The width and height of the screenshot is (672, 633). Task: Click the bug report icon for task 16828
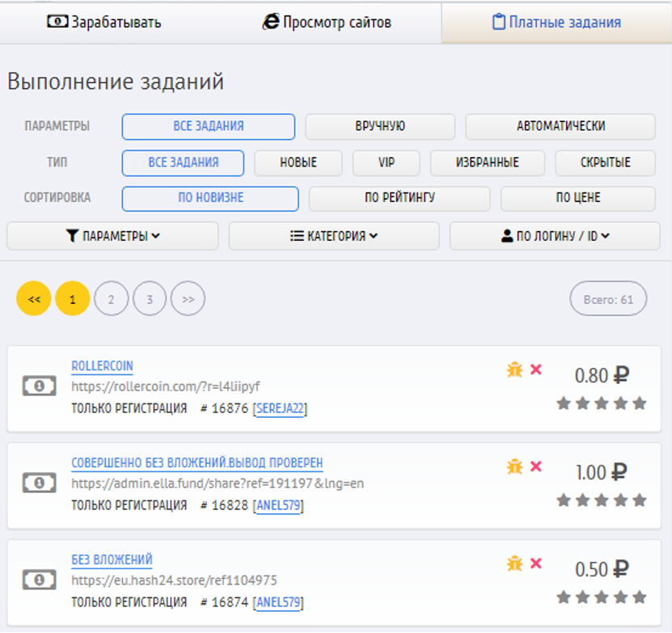(x=514, y=466)
